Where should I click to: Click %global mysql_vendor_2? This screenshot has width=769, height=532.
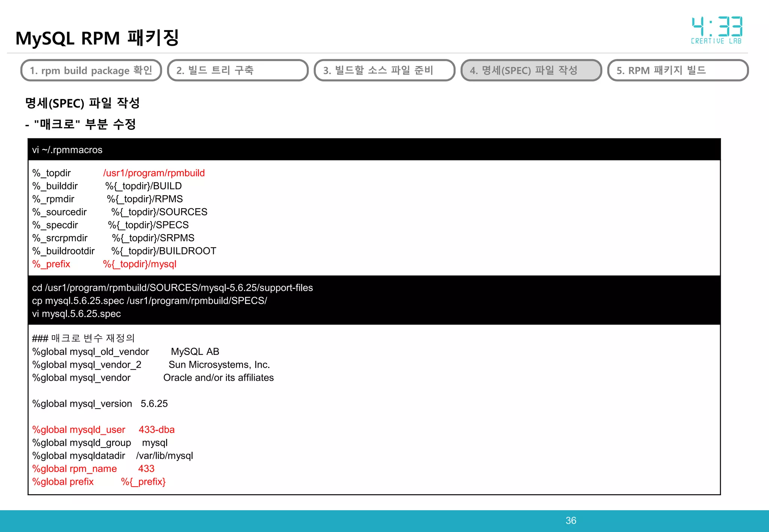point(87,365)
